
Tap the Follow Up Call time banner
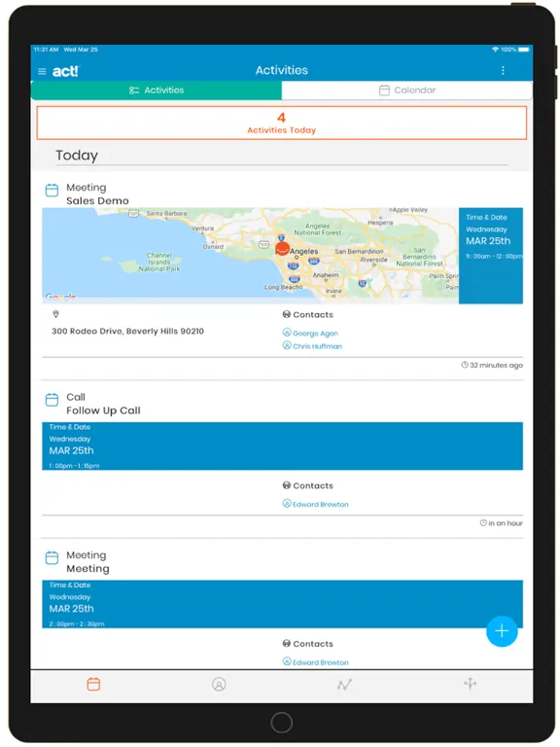pyautogui.click(x=282, y=445)
